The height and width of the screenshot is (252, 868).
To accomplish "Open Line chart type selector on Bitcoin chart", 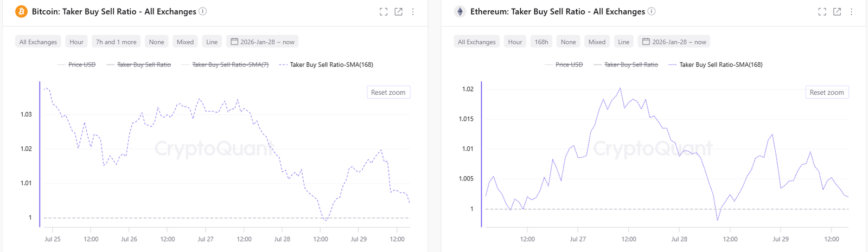I will [x=212, y=42].
